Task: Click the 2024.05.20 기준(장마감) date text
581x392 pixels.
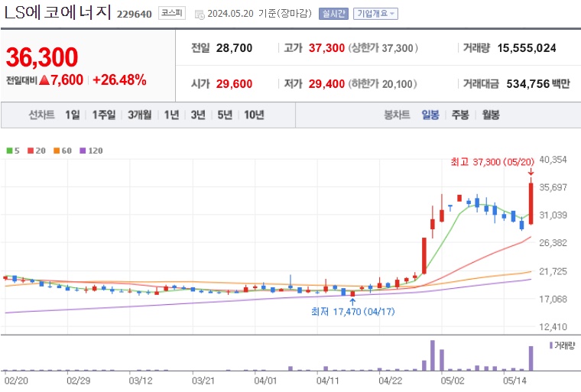Action: [259, 14]
